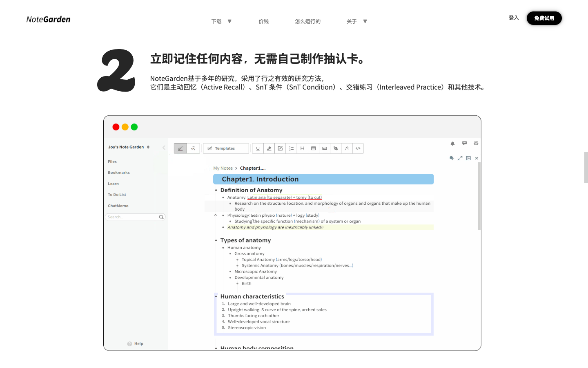
Task: Insert a numbered list from toolbar
Action: [291, 148]
